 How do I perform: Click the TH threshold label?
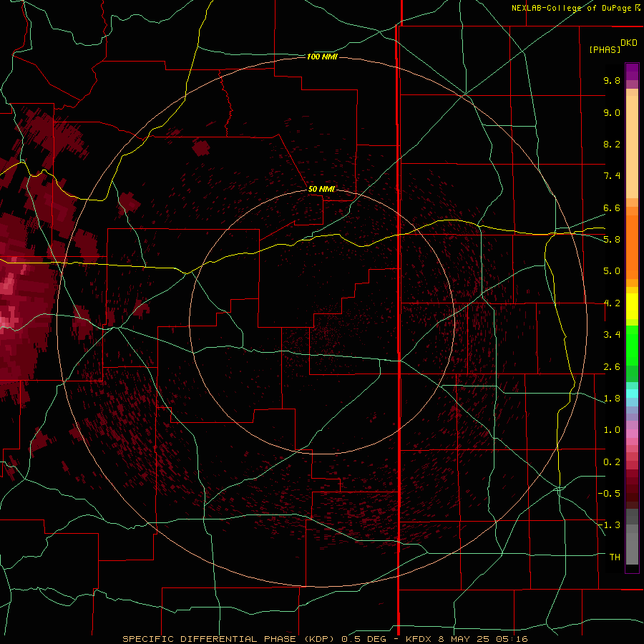(x=615, y=557)
